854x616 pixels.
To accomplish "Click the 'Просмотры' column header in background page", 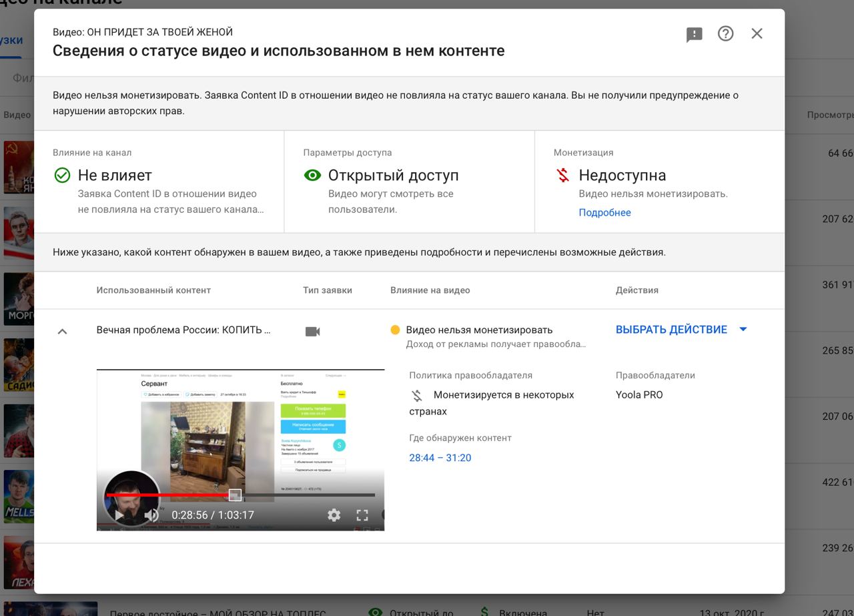I will (x=830, y=115).
